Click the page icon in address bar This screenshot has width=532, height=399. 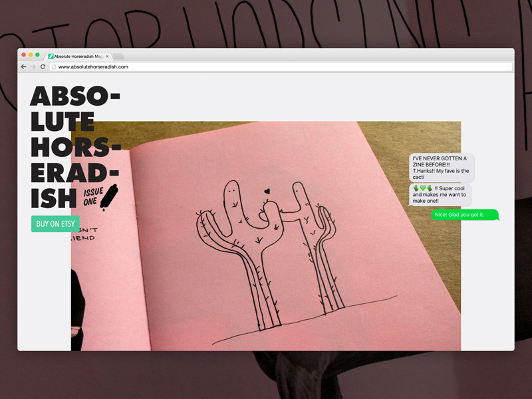coord(54,67)
